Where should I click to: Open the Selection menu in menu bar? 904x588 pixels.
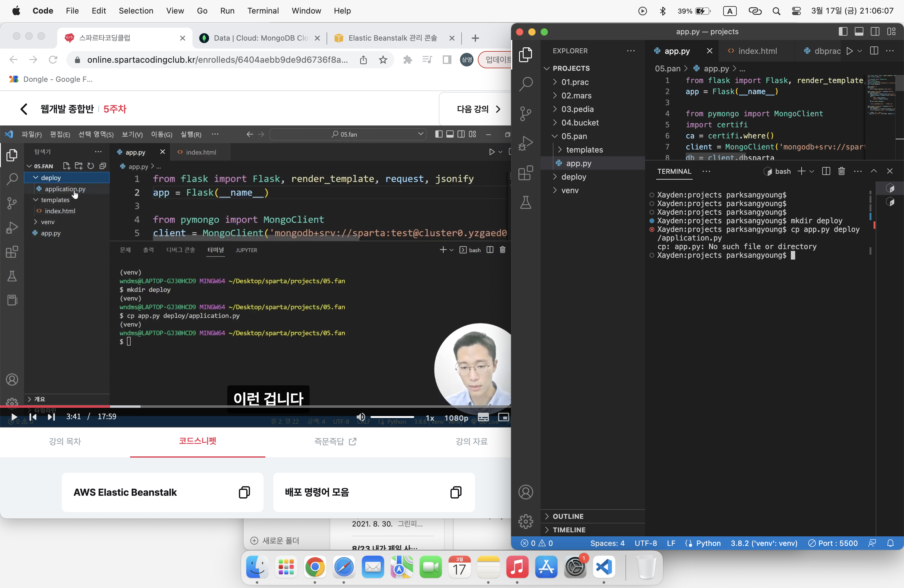[136, 11]
